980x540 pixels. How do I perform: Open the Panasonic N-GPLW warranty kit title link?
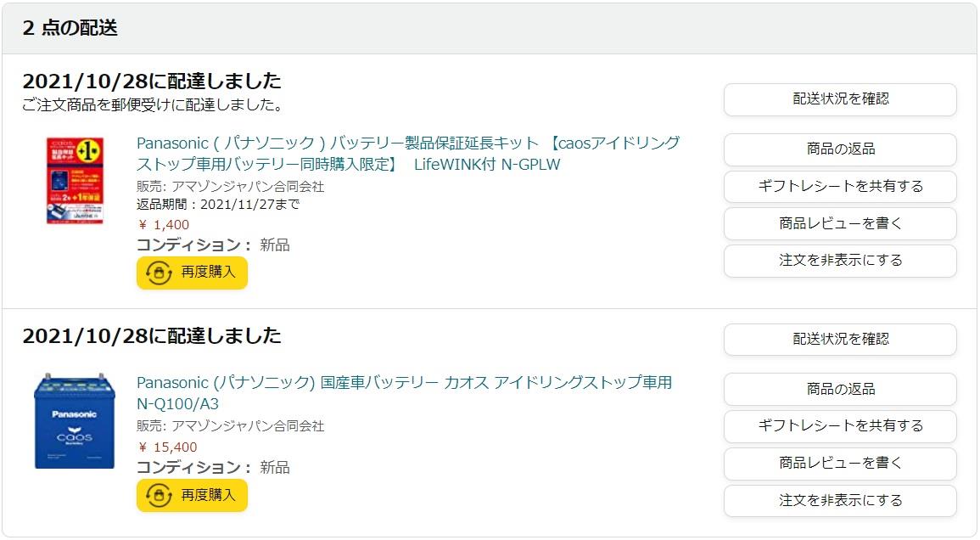pos(408,154)
